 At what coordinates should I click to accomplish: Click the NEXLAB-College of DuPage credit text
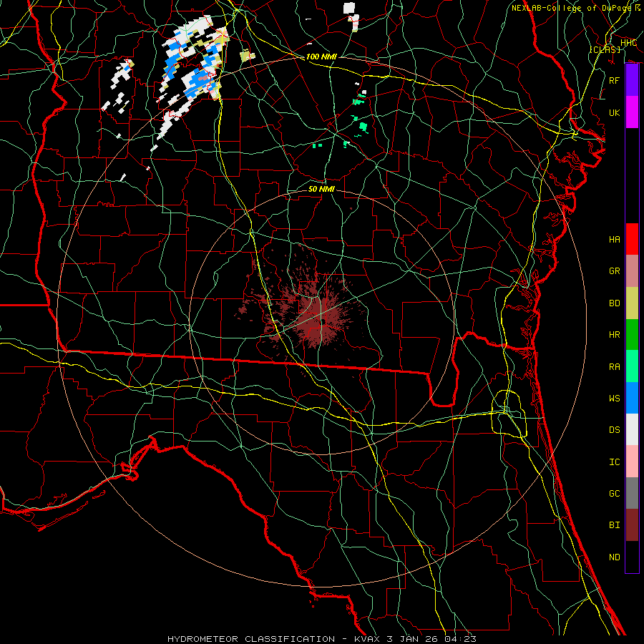point(570,8)
